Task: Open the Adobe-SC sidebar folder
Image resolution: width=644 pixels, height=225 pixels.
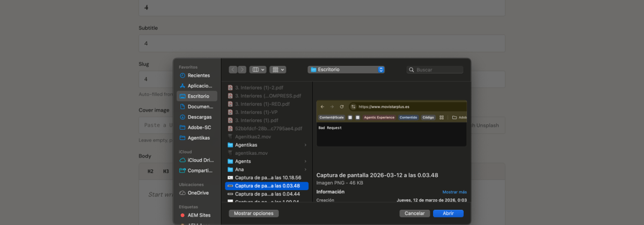Action: click(x=198, y=127)
